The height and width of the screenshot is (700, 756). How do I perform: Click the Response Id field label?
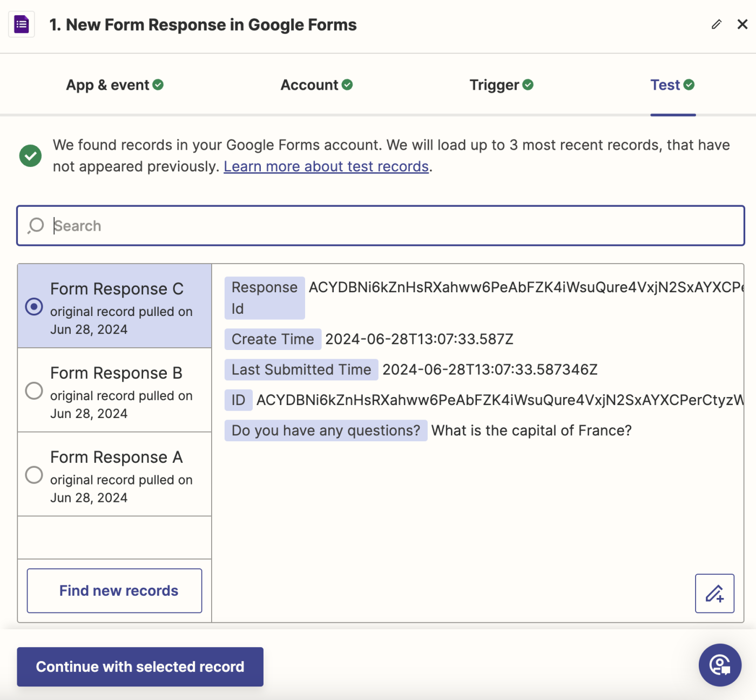point(265,298)
